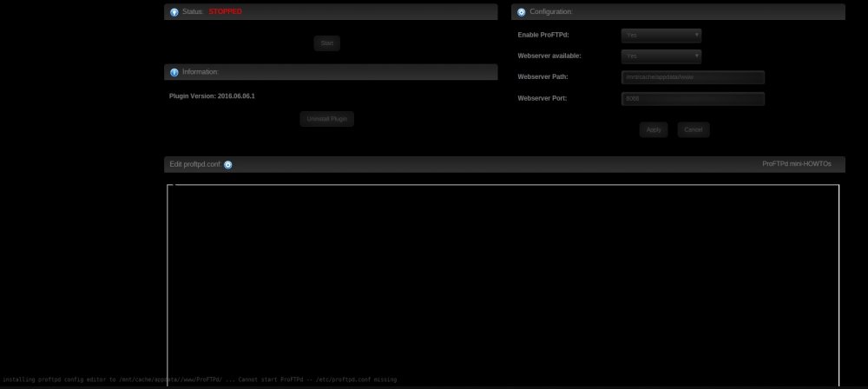The width and height of the screenshot is (868, 389).
Task: Open the Webserver available dropdown
Action: pyautogui.click(x=661, y=56)
